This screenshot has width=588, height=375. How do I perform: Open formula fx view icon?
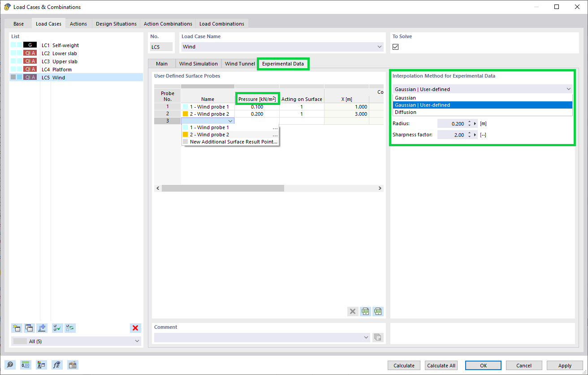click(x=57, y=365)
